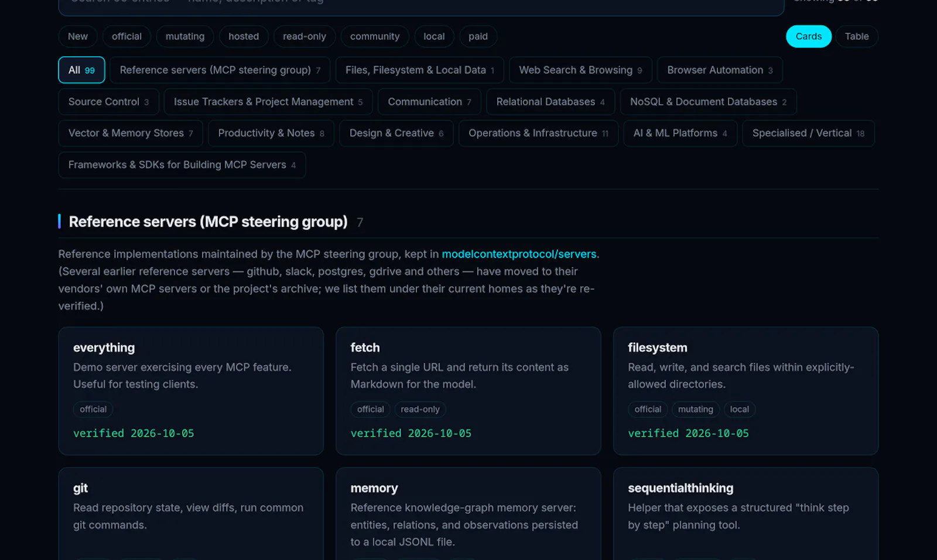Select Issue Trackers & Project Management category
Viewport: 937px width, 560px height.
(268, 102)
